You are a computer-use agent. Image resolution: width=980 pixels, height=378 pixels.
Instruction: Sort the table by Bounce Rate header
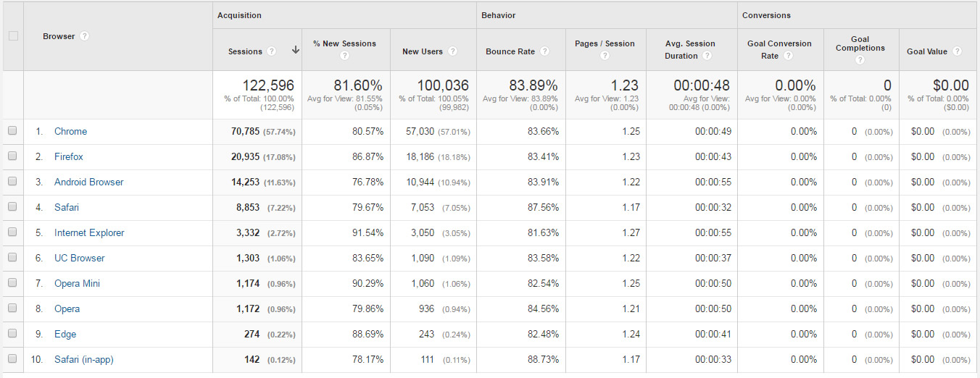510,51
